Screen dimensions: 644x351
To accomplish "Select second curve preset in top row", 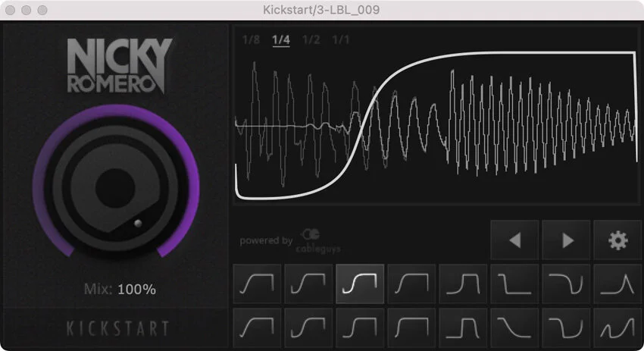I will (x=308, y=284).
